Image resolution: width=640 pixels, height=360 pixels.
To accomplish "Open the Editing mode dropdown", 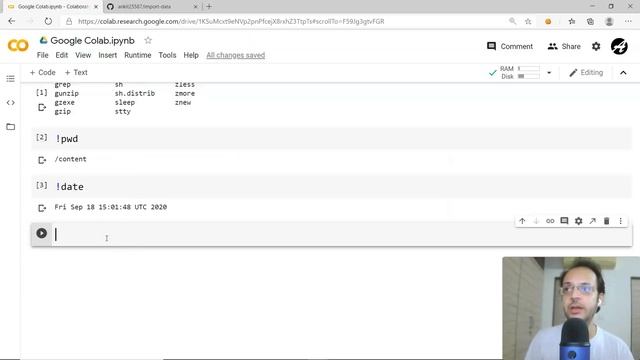I will 586,73.
